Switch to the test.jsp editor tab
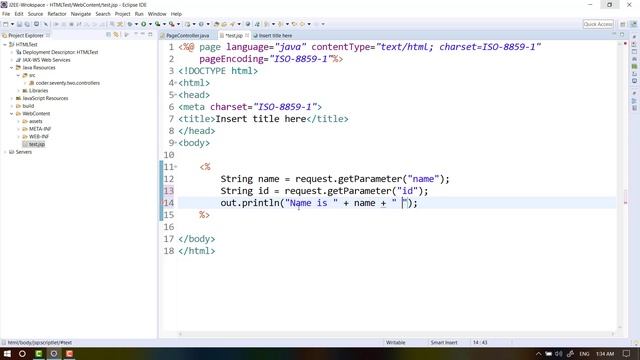Viewport: 640px width, 360px height. tap(234, 36)
